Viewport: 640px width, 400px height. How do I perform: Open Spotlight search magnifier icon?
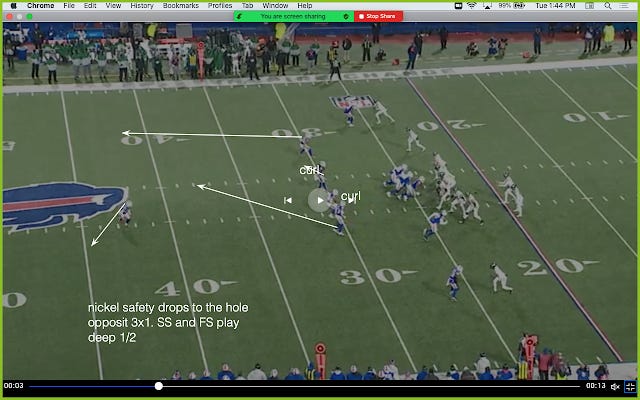coord(608,5)
